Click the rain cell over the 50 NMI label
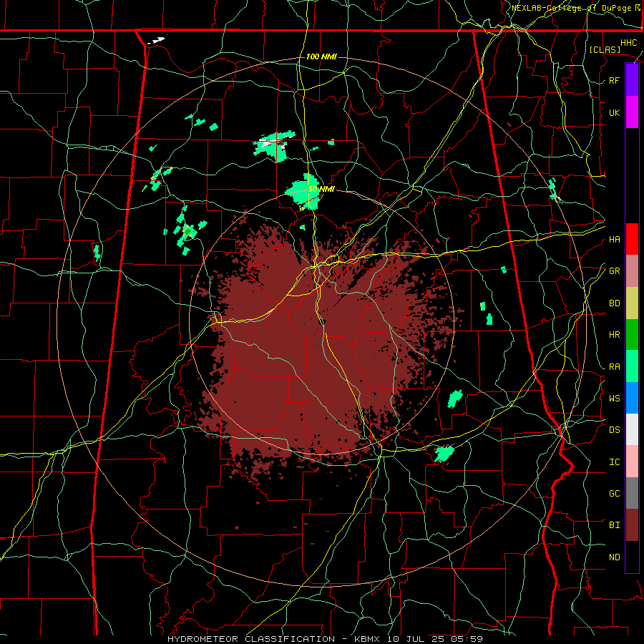This screenshot has width=644, height=644. 303,192
